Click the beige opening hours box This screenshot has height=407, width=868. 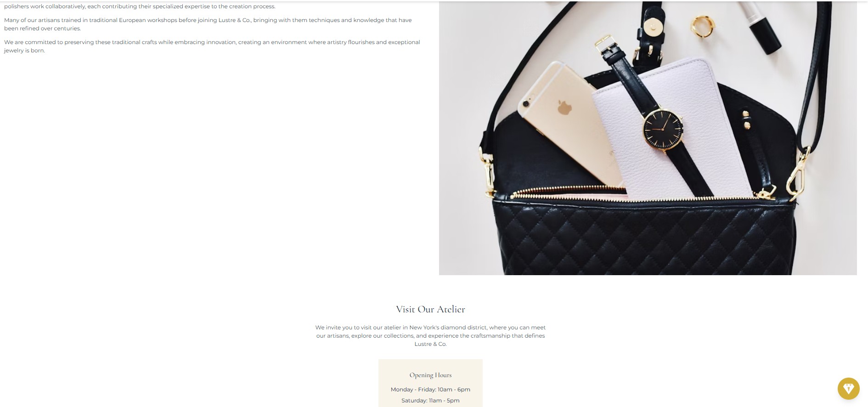pyautogui.click(x=430, y=383)
